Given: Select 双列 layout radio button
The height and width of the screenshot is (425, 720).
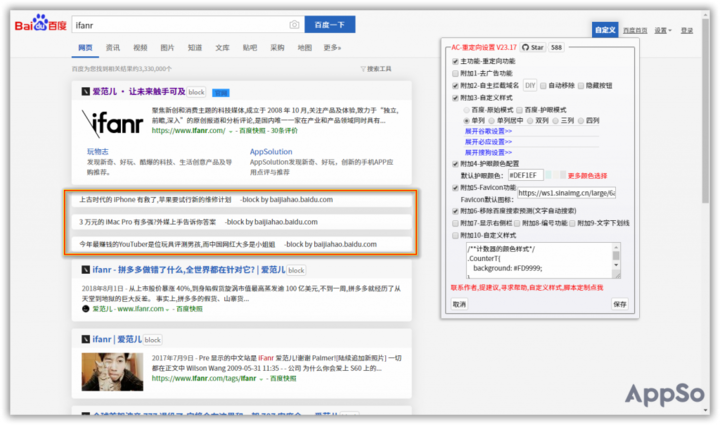Looking at the screenshot, I should [x=530, y=121].
